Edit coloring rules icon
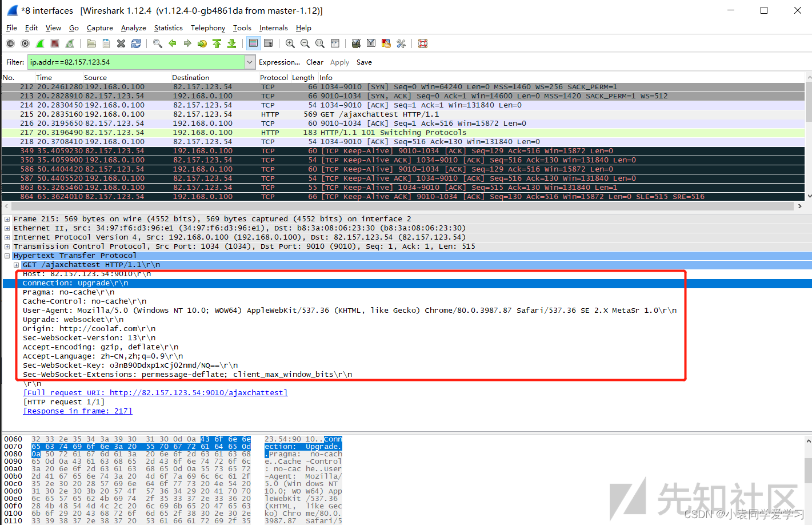The height and width of the screenshot is (525, 812). tap(386, 43)
